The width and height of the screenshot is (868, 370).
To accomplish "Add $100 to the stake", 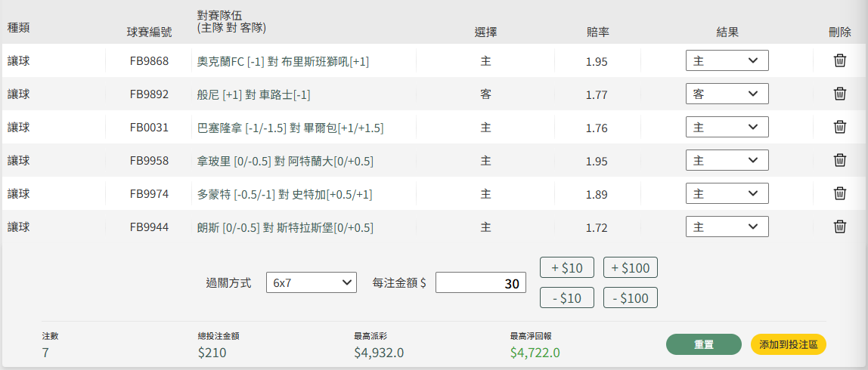I will pos(631,267).
